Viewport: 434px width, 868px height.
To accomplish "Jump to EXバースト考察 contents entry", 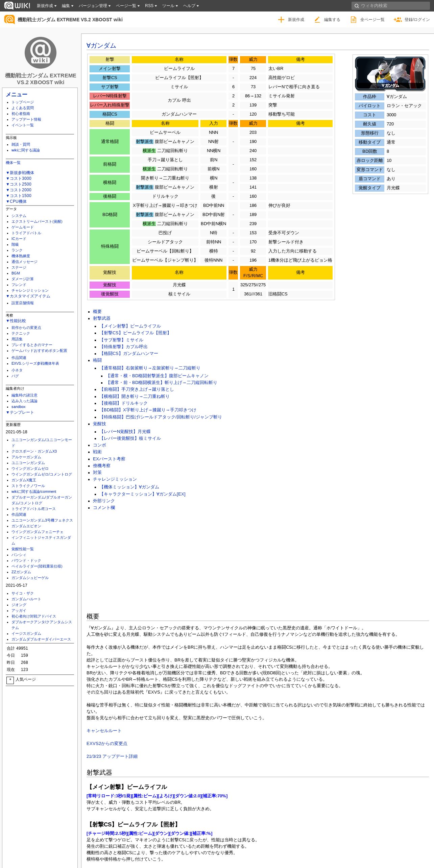I will (x=109, y=459).
